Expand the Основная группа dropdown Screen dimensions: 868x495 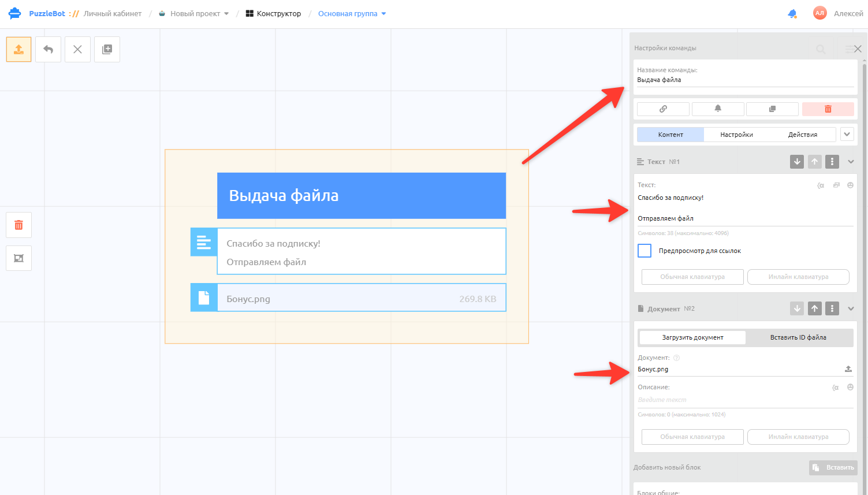tap(352, 13)
